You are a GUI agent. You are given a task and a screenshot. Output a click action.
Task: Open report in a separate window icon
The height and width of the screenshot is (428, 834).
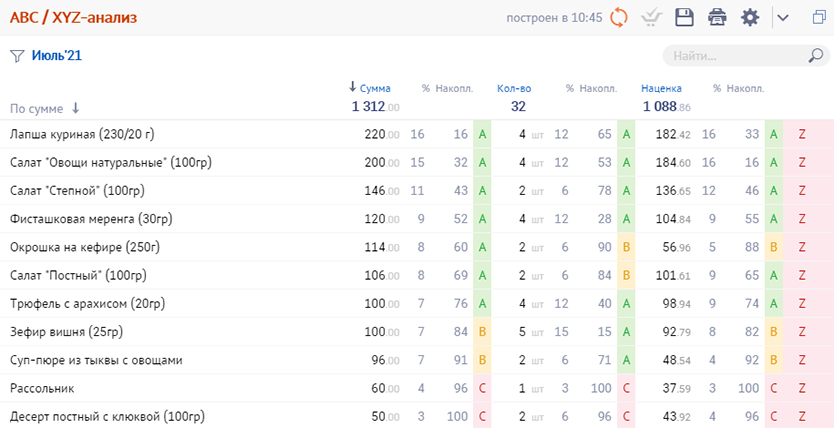(819, 17)
